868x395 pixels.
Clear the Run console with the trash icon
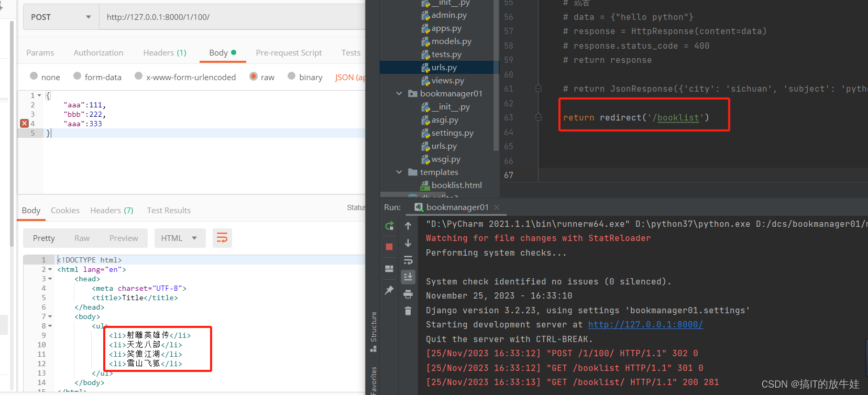(x=408, y=311)
